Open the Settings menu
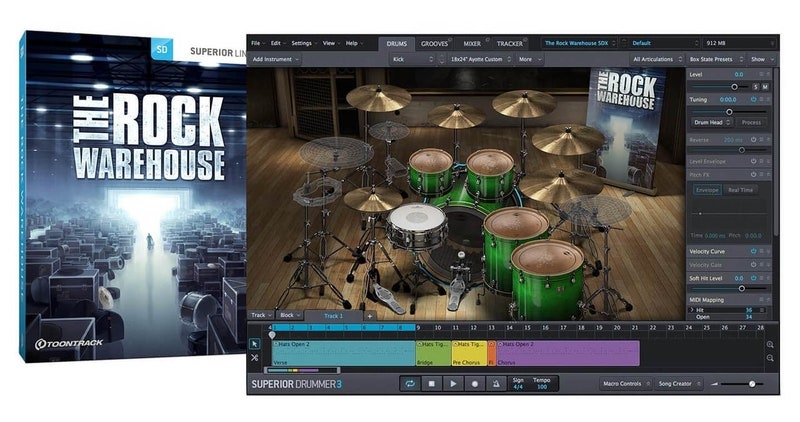Image resolution: width=800 pixels, height=422 pixels. click(x=302, y=44)
